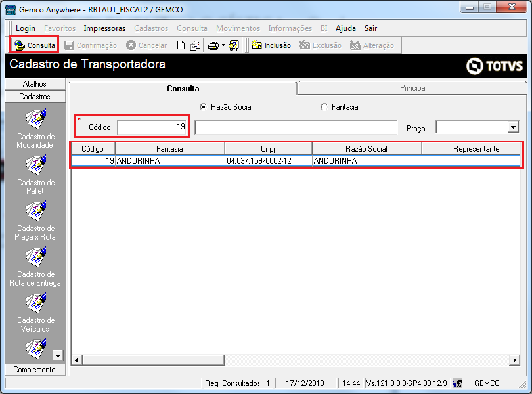This screenshot has width=532, height=394.
Task: Open the Favoritos menu
Action: (x=60, y=28)
